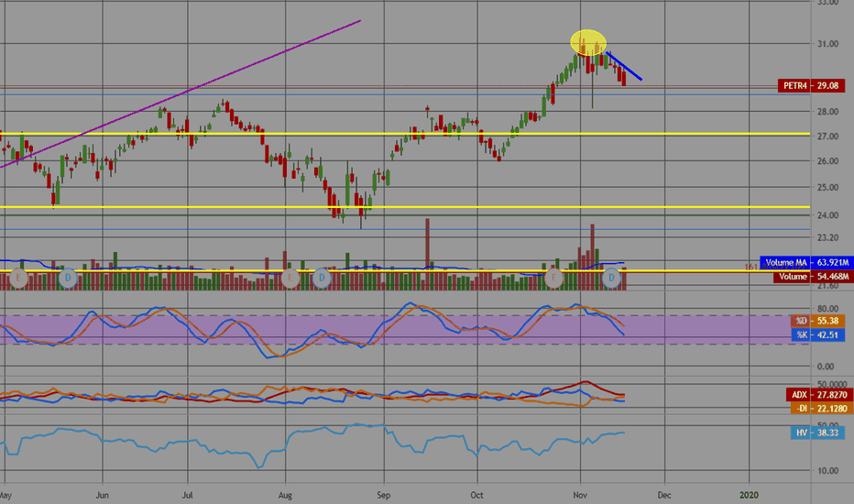Screen dimensions: 854x504
Task: Click the PETR4 29.08 price label
Action: pos(811,85)
